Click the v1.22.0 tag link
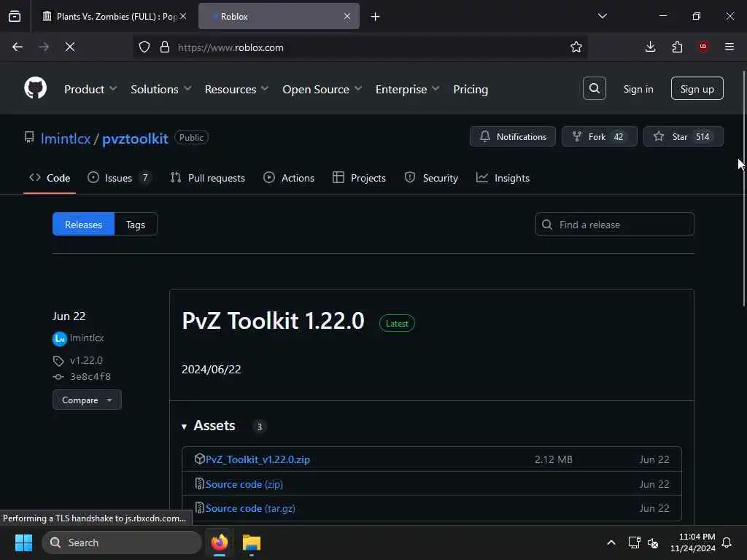This screenshot has height=560, width=747. point(86,360)
